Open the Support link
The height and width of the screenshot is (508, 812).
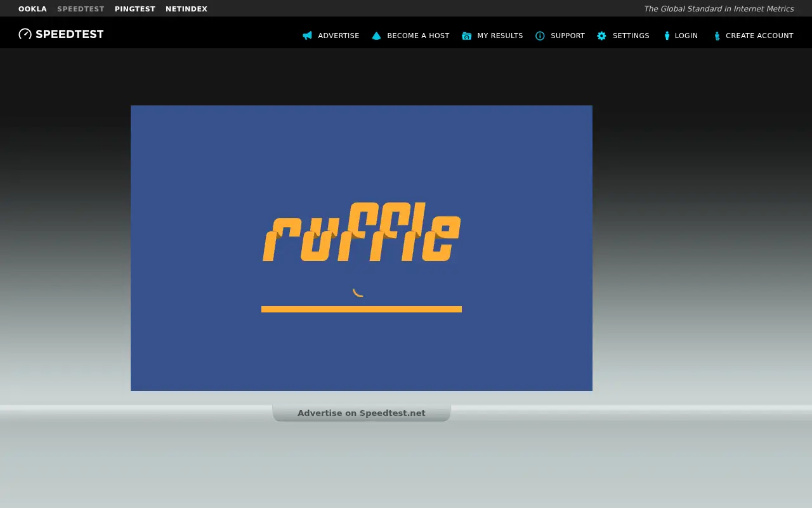(568, 36)
